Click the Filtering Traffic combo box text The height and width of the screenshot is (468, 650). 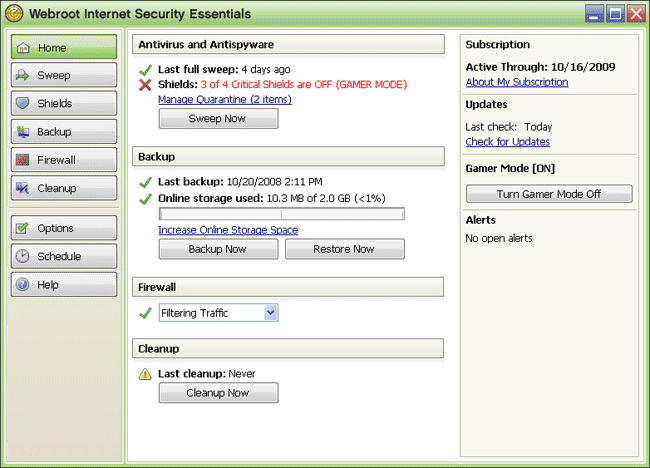194,313
